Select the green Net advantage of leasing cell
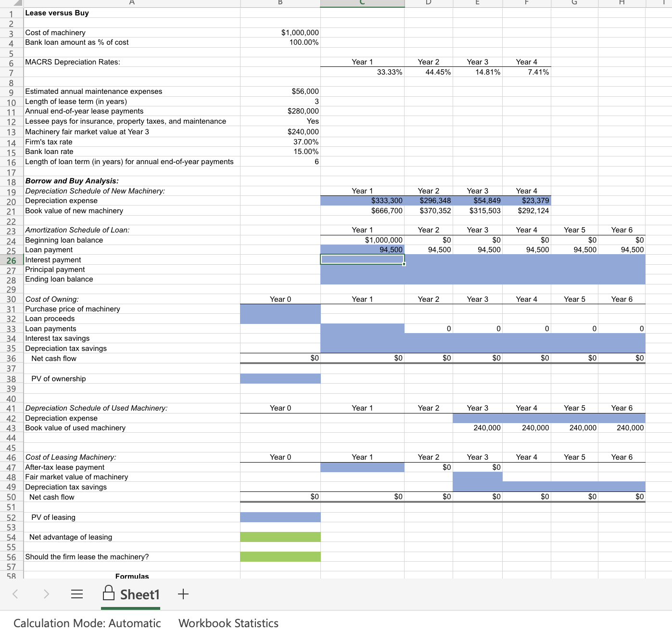The width and height of the screenshot is (672, 632). [280, 537]
